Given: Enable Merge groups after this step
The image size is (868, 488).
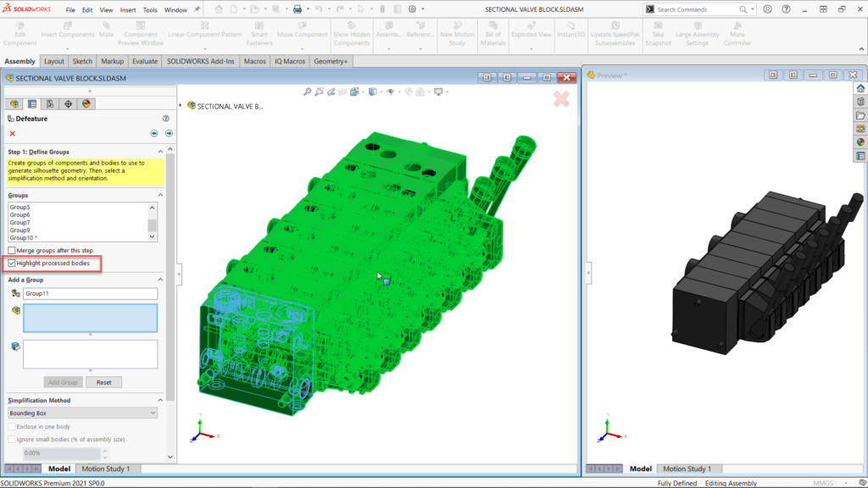Looking at the screenshot, I should click(12, 251).
